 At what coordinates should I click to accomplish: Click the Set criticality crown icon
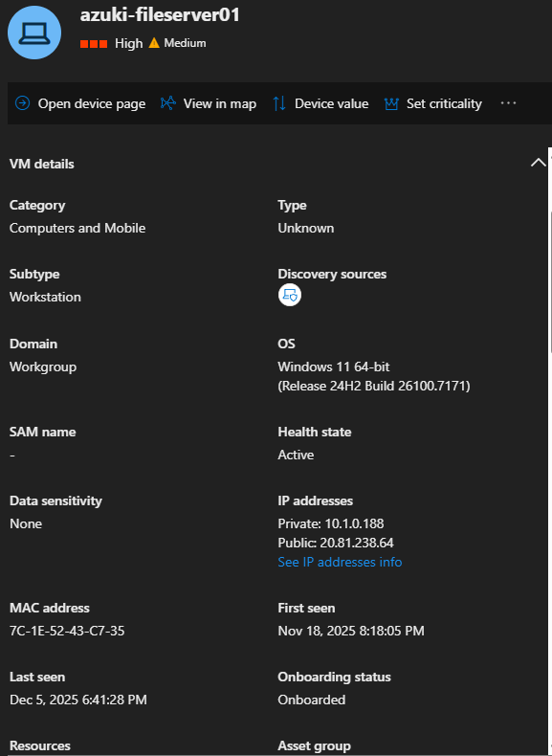tap(391, 103)
